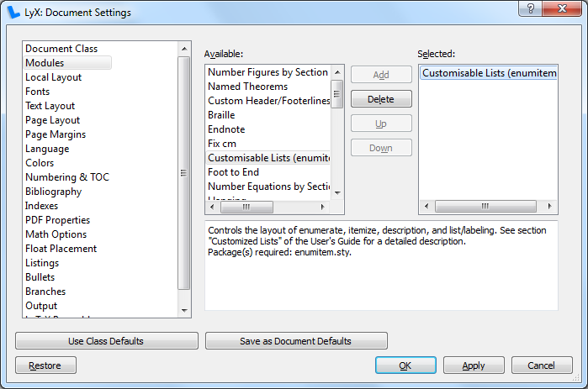Select Modules in the settings list
The image size is (588, 389).
[67, 63]
